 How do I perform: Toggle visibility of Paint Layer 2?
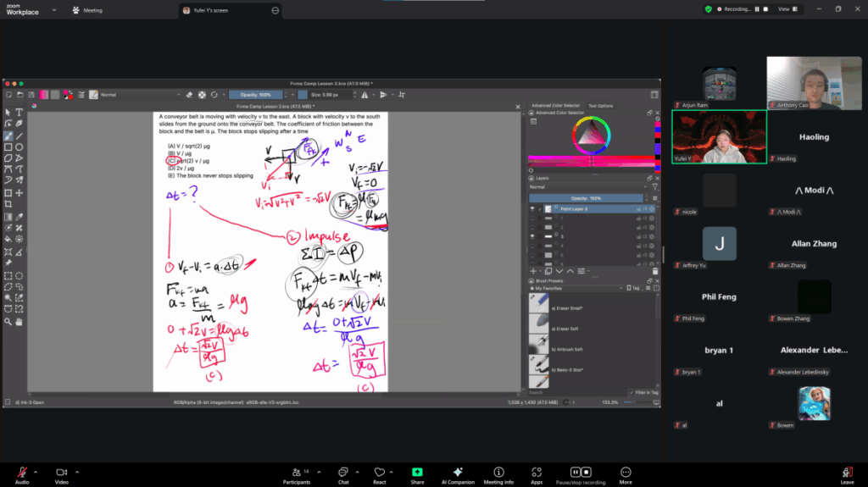pos(532,208)
